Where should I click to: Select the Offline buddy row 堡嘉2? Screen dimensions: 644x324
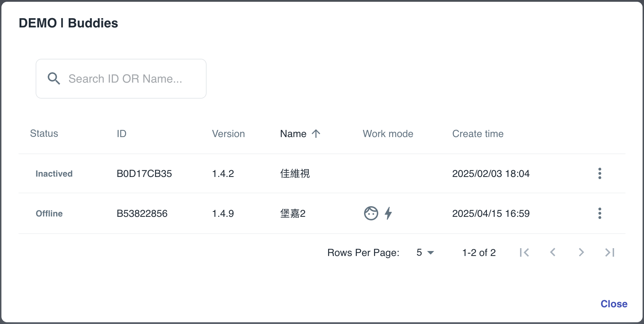click(293, 213)
